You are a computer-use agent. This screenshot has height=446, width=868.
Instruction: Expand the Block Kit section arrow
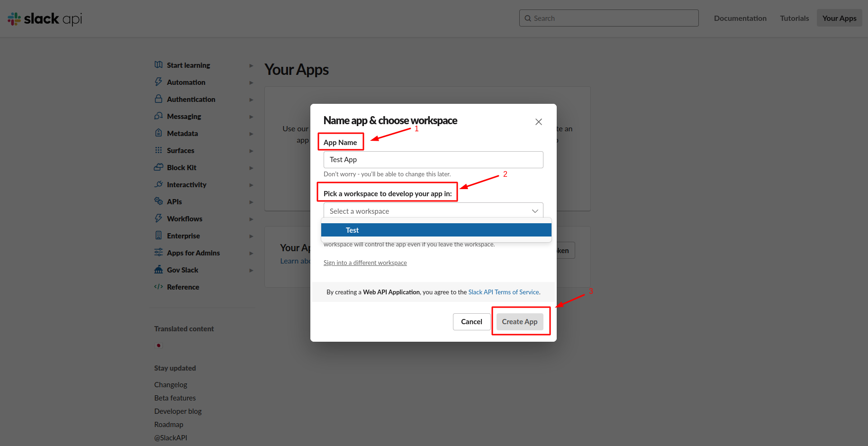click(251, 168)
